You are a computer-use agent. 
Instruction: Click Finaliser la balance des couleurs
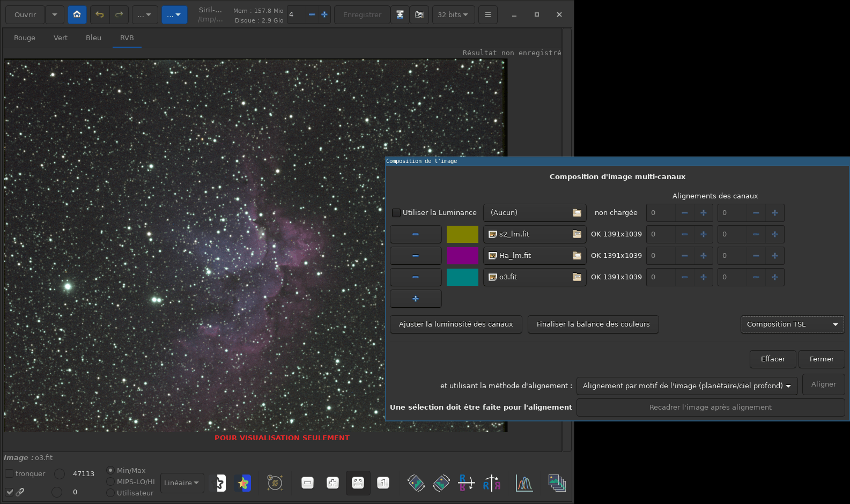click(x=593, y=324)
